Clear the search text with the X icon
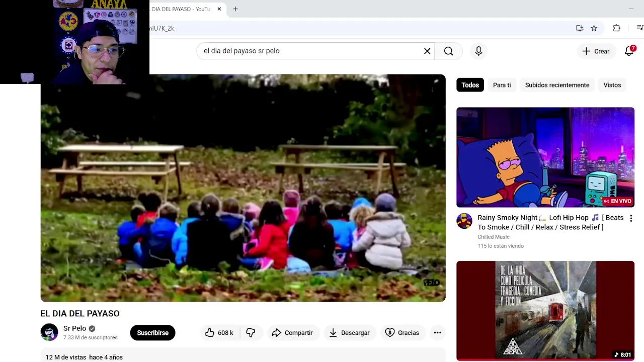This screenshot has height=362, width=644. [x=427, y=51]
